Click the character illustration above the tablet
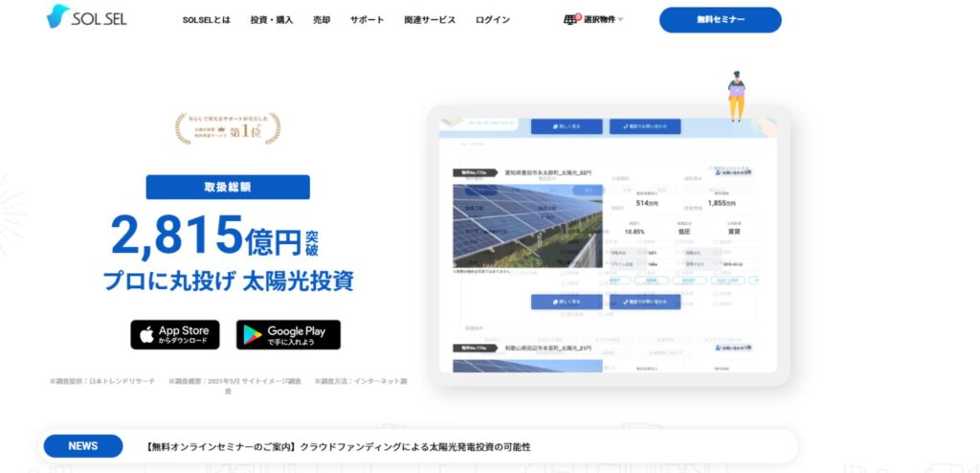The height and width of the screenshot is (473, 980). pos(737,96)
